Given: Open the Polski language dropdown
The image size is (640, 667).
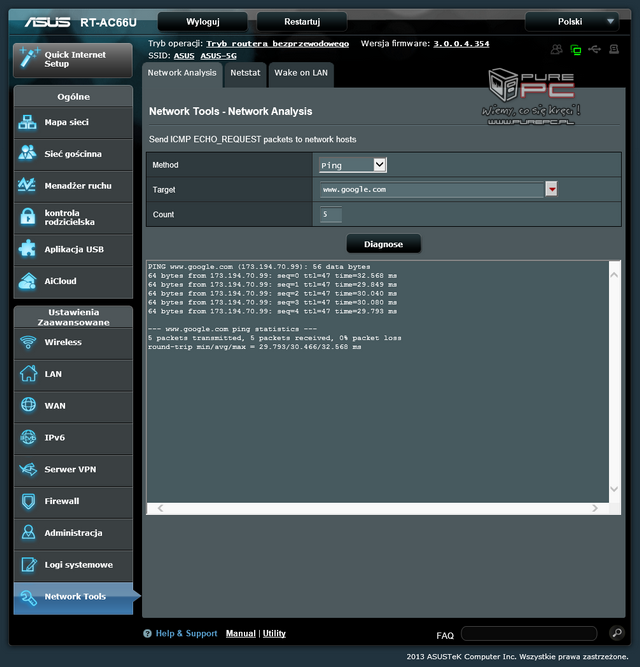Looking at the screenshot, I should 572,21.
